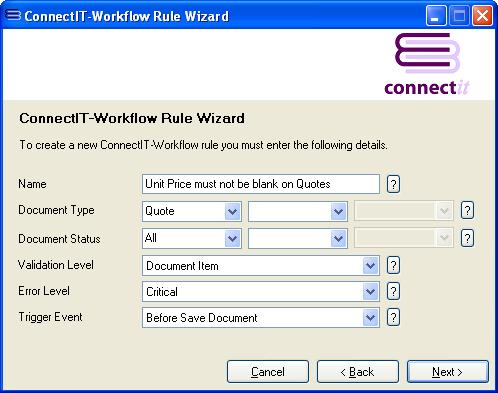Expand the All document status dropdown

pos(232,238)
